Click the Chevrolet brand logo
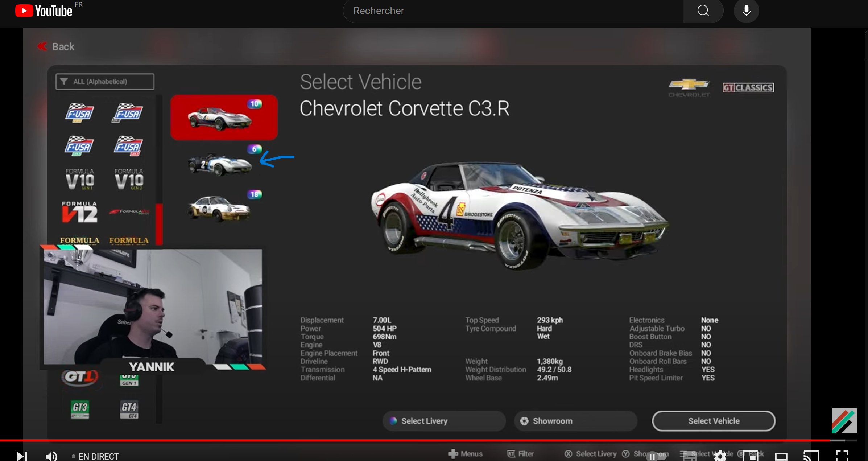 point(689,88)
